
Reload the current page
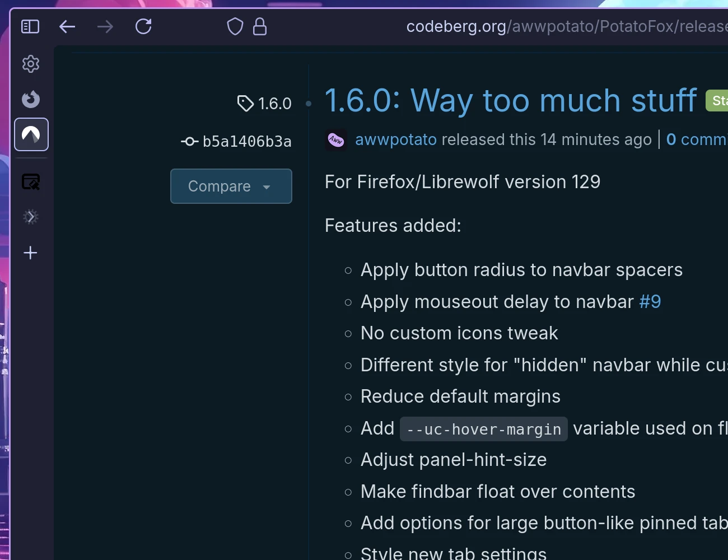pyautogui.click(x=143, y=26)
